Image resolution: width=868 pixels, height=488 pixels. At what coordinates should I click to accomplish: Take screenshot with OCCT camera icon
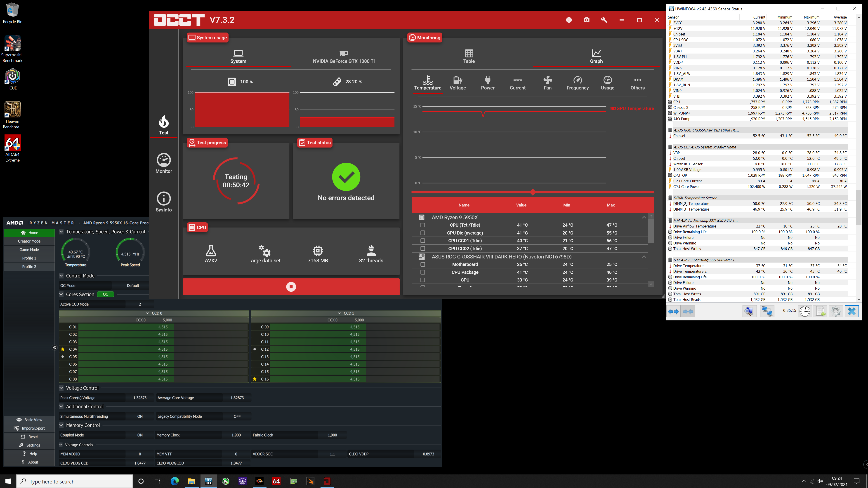click(x=587, y=20)
